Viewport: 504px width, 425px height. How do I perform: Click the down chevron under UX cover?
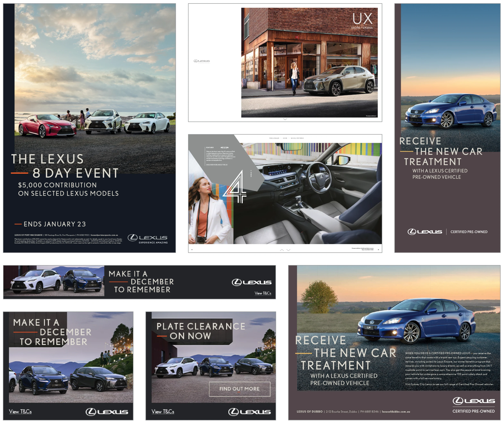pos(285,119)
